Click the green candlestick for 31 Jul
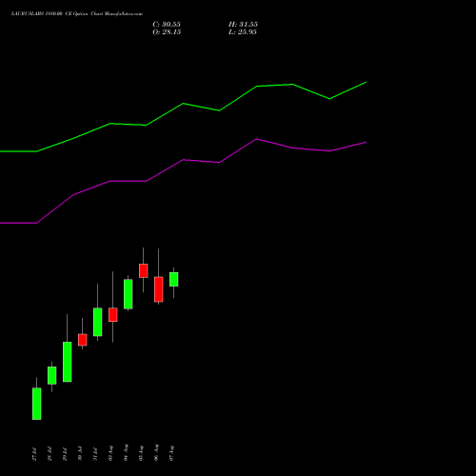 (x=98, y=322)
